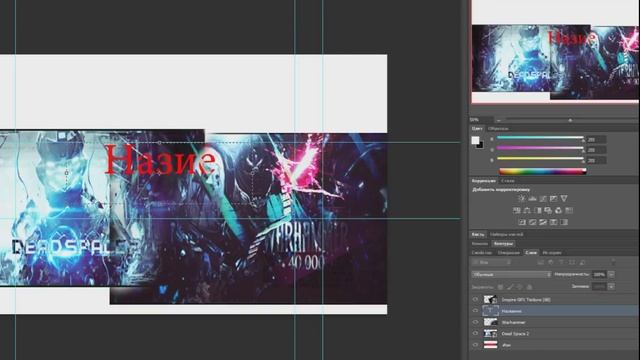
Task: Click the Navigator preview thumbnail
Action: [x=556, y=52]
